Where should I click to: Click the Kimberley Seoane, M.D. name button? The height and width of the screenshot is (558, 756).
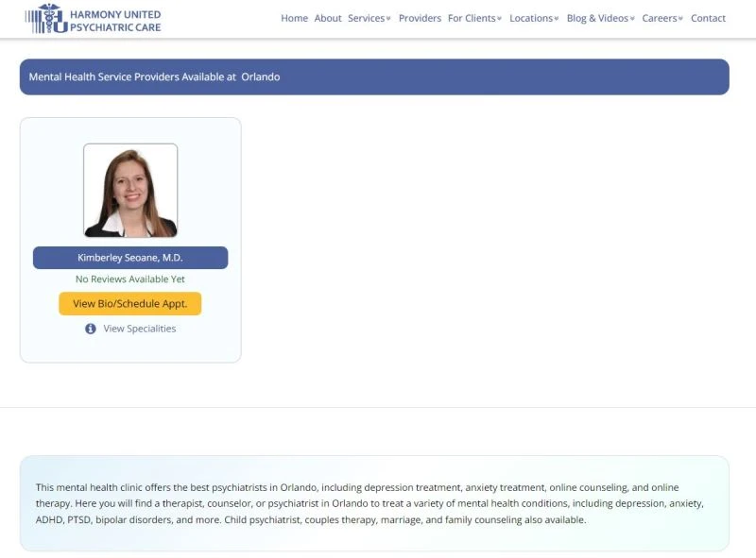(130, 258)
